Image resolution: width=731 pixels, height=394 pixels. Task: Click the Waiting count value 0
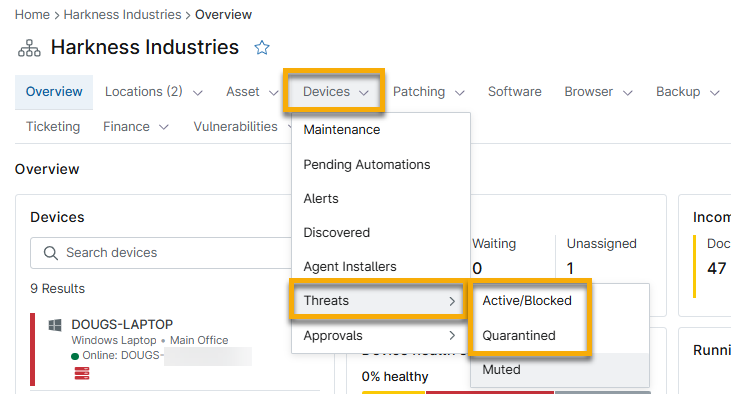pos(477,269)
